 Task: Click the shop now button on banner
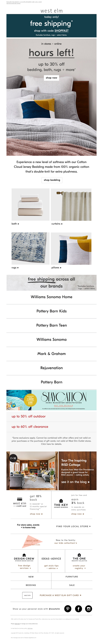click(x=51, y=78)
